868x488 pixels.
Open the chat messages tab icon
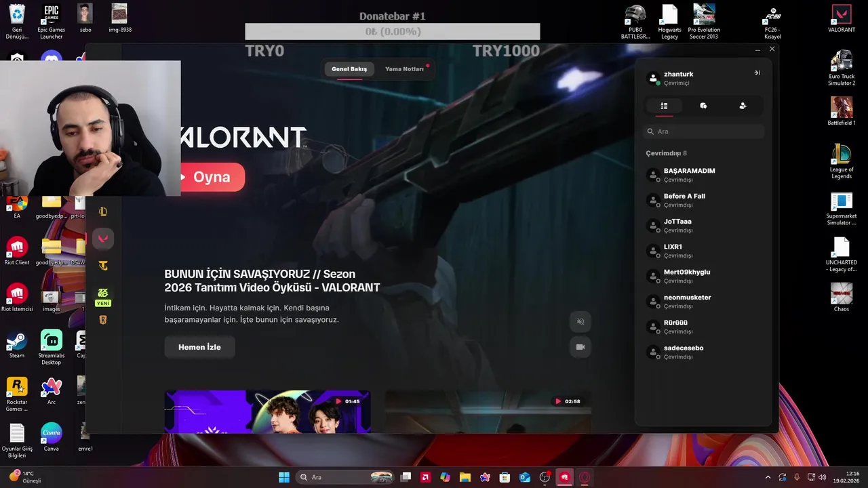coord(703,106)
